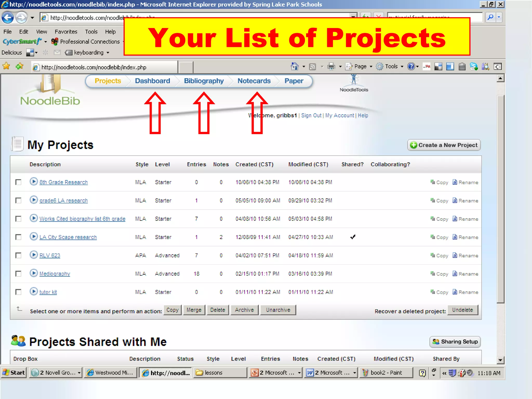The width and height of the screenshot is (532, 399).
Task: Switch to the Dashboard tab
Action: pyautogui.click(x=152, y=81)
